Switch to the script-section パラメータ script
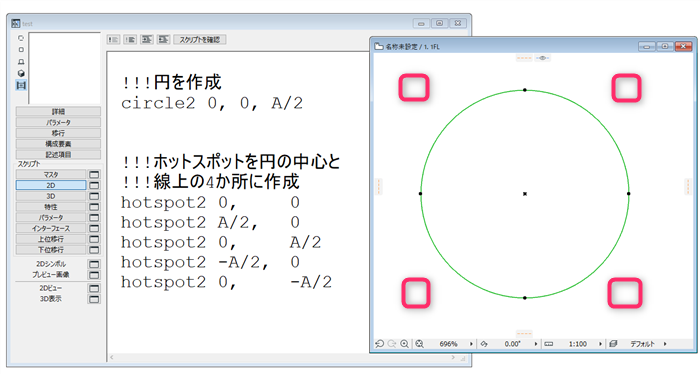 51,217
